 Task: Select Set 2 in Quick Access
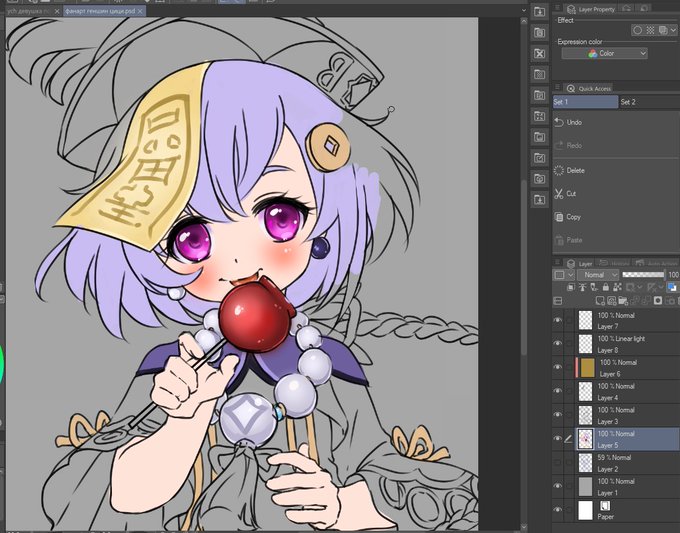coord(649,102)
